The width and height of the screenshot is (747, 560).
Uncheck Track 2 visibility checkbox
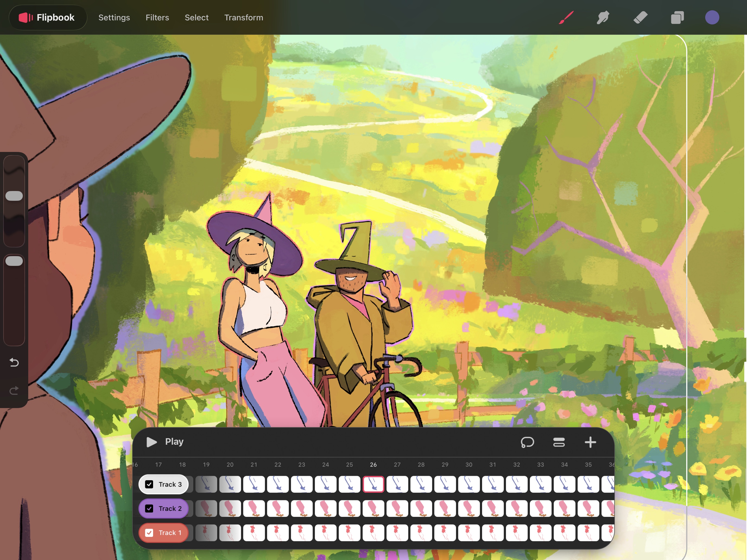pyautogui.click(x=149, y=508)
